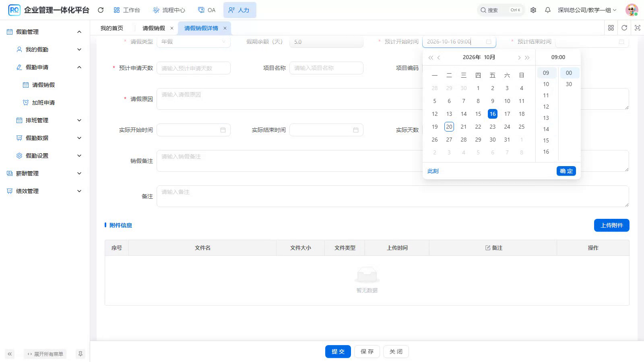Select day 20 in October calendar
This screenshot has width=644, height=362.
(449, 127)
